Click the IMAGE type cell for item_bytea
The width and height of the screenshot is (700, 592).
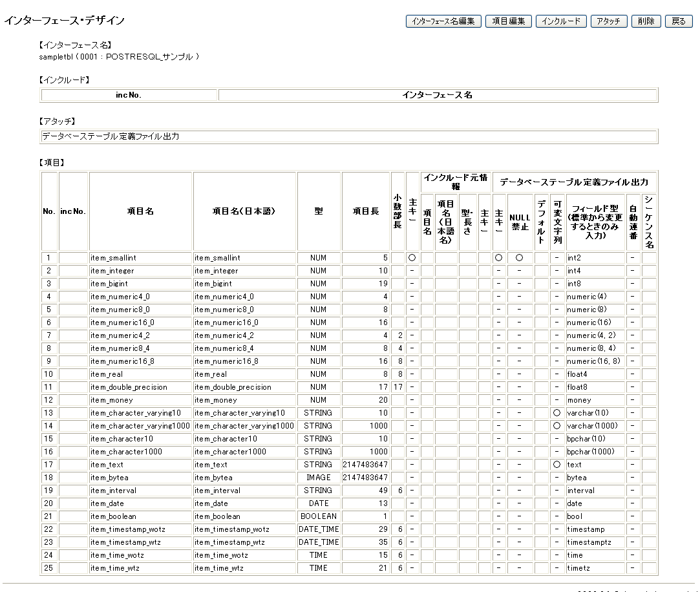click(x=319, y=478)
